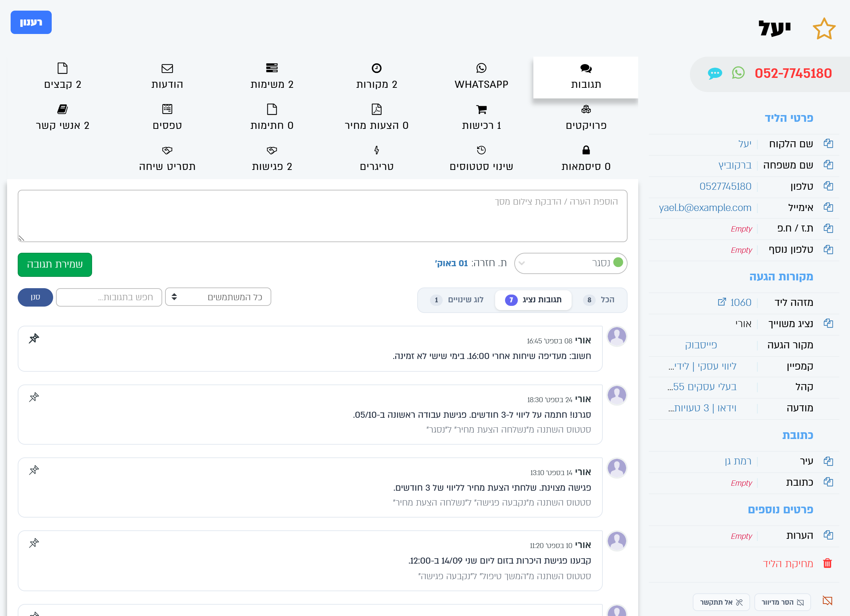Copy the עיר field value

(x=828, y=461)
